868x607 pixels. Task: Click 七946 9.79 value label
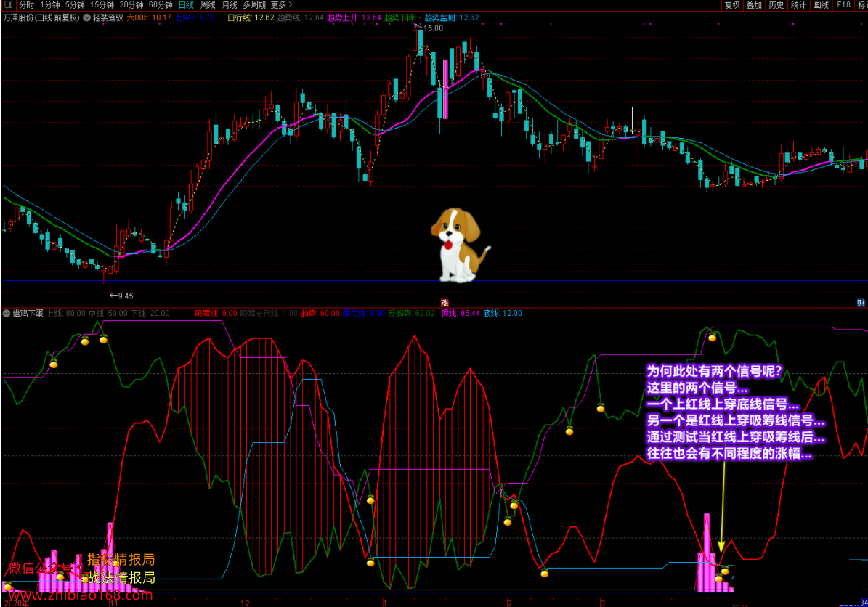(x=195, y=17)
